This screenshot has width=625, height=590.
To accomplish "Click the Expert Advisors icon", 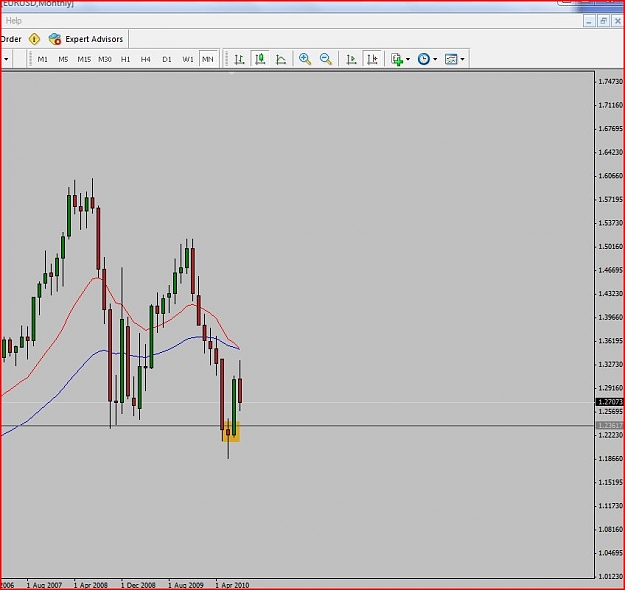I will coord(55,39).
